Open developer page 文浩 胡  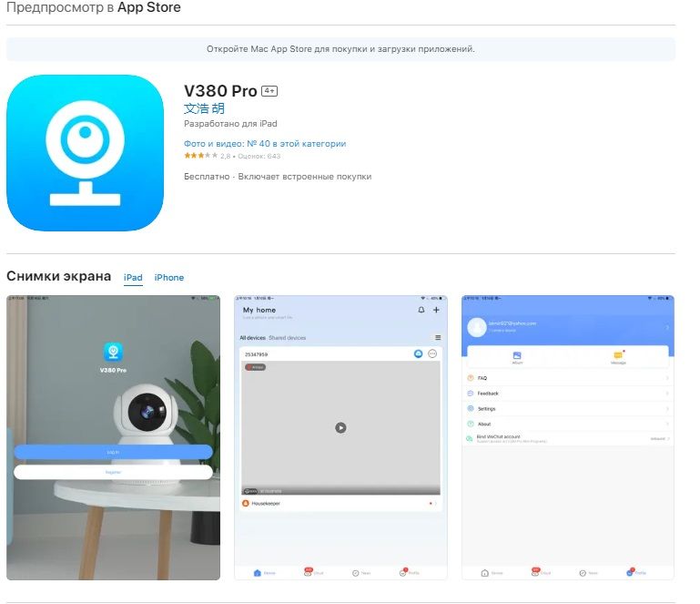coord(204,108)
